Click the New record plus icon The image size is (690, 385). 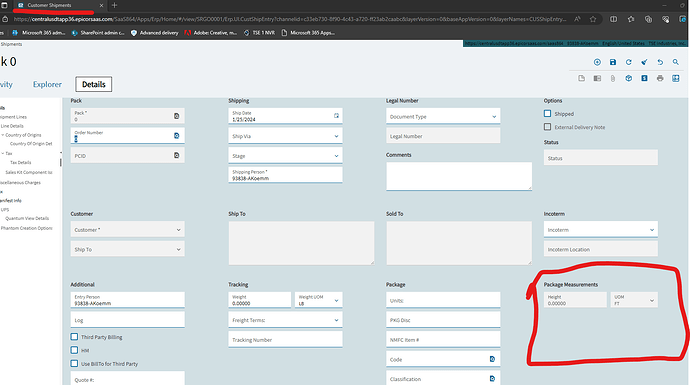(597, 62)
